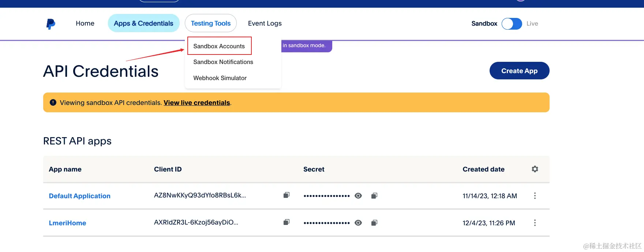This screenshot has height=252, width=644.
Task: Open LmeriHome app link
Action: (68, 223)
